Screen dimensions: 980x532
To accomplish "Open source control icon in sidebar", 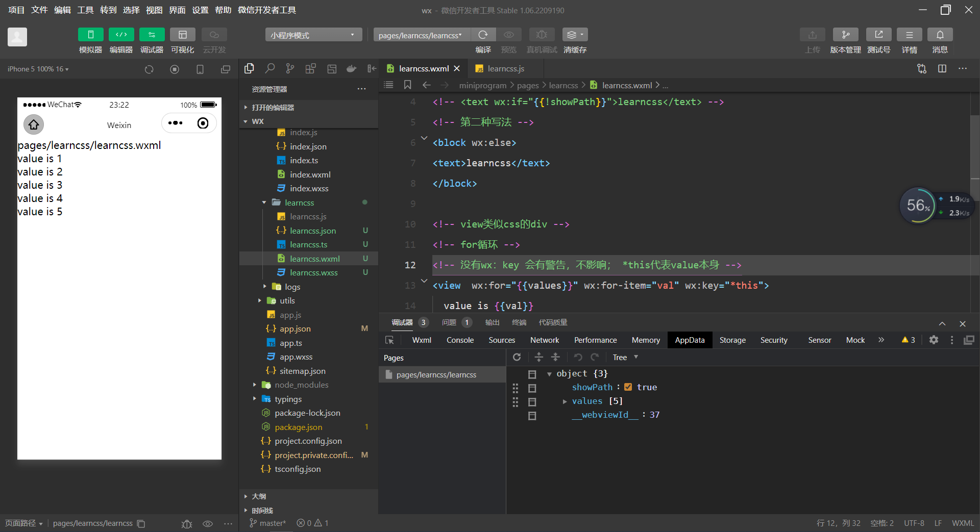I will point(290,69).
